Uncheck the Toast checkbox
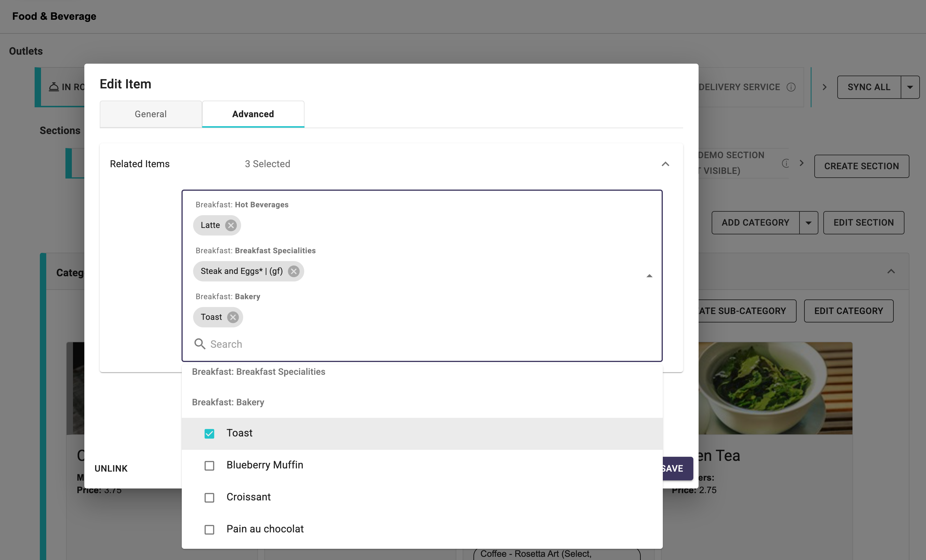Screen dimensions: 926x560 (x=209, y=433)
